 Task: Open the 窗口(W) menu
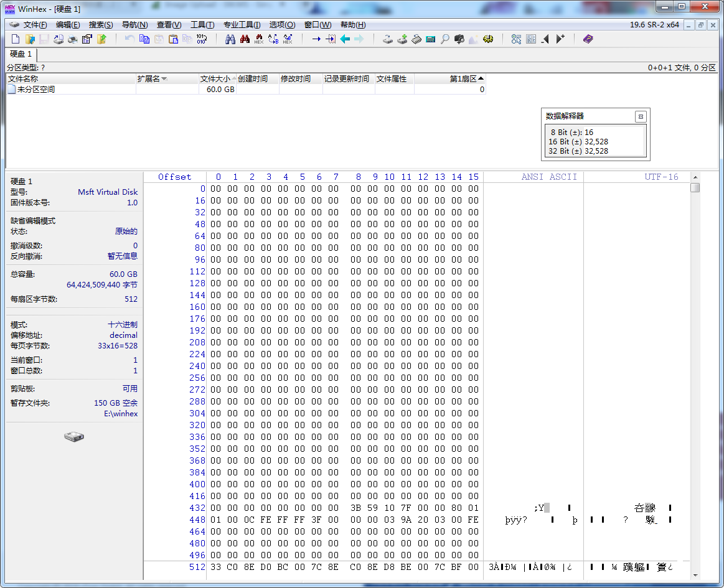click(x=317, y=25)
